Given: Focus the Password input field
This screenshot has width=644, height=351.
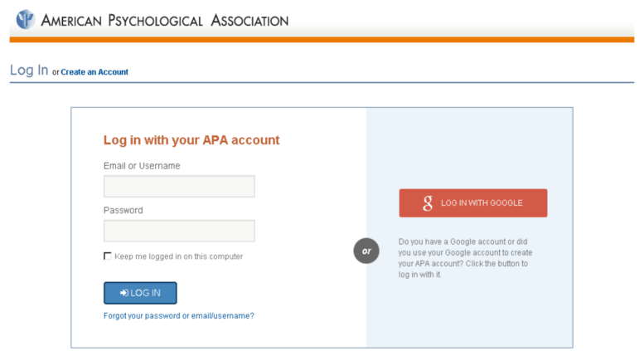Looking at the screenshot, I should 179,231.
